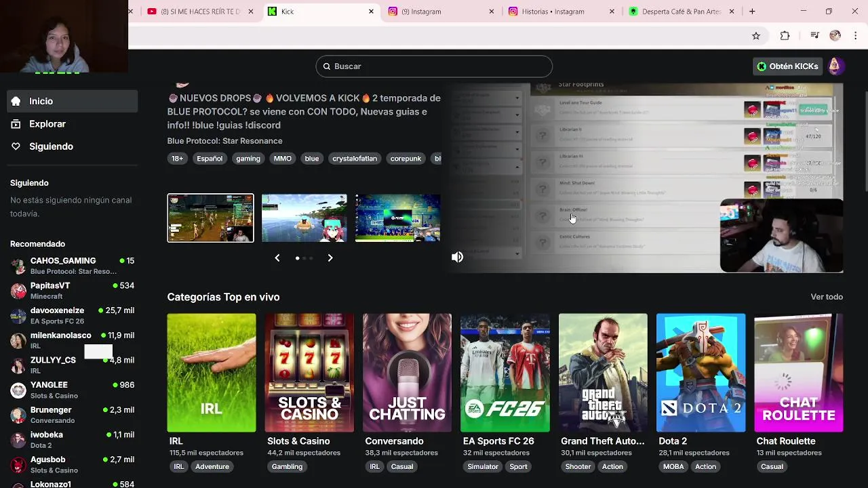Click the search magnifier icon
This screenshot has width=868, height=488.
[x=327, y=66]
